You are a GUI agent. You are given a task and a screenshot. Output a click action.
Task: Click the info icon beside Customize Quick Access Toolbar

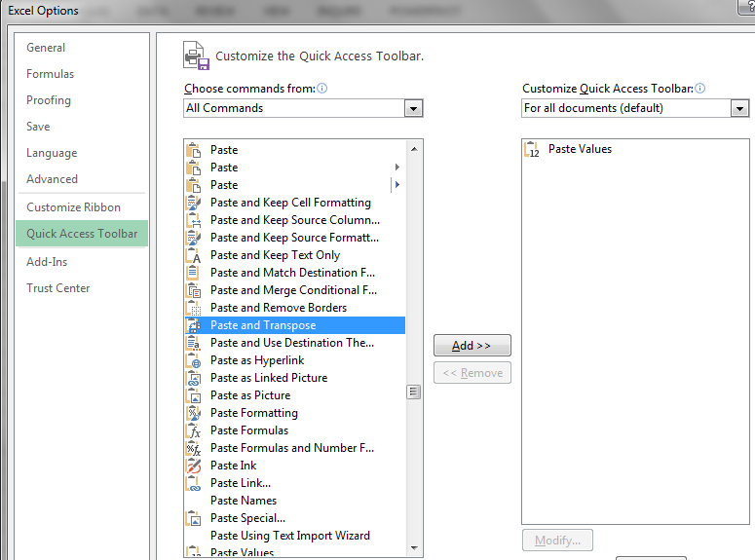click(700, 88)
